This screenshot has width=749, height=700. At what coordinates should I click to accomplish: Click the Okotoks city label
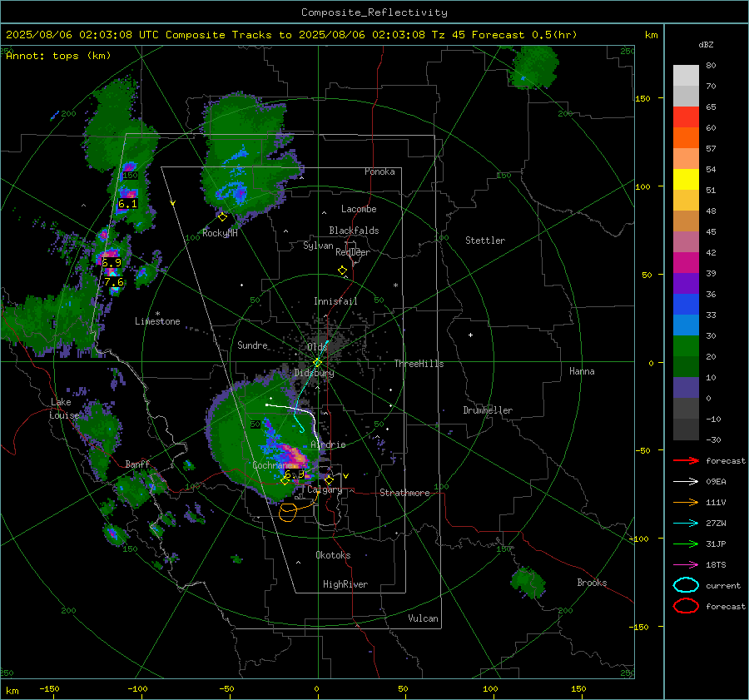pyautogui.click(x=333, y=555)
